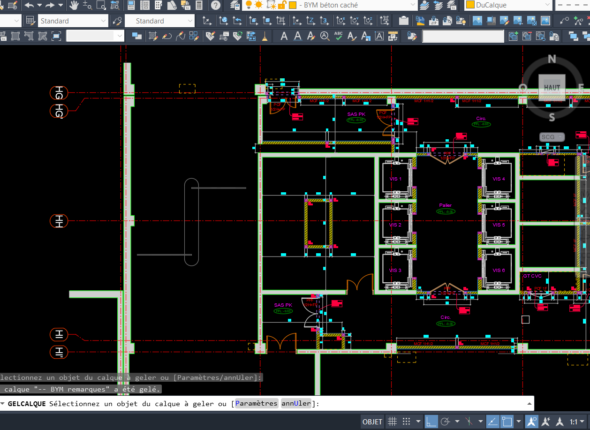The width and height of the screenshot is (590, 430).
Task: Open the Help question mark icon
Action: click(x=216, y=5)
